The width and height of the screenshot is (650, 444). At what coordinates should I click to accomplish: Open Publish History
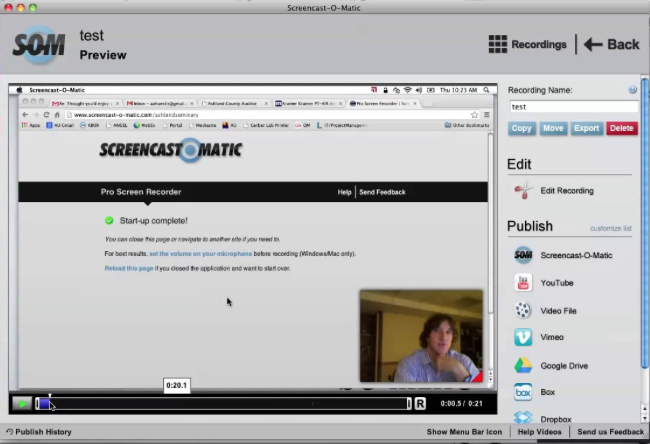[43, 432]
